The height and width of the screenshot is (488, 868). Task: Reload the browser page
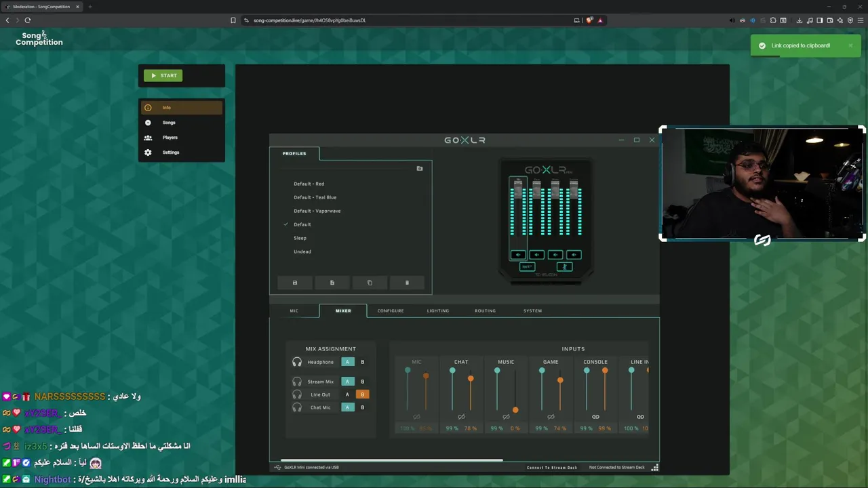click(28, 20)
